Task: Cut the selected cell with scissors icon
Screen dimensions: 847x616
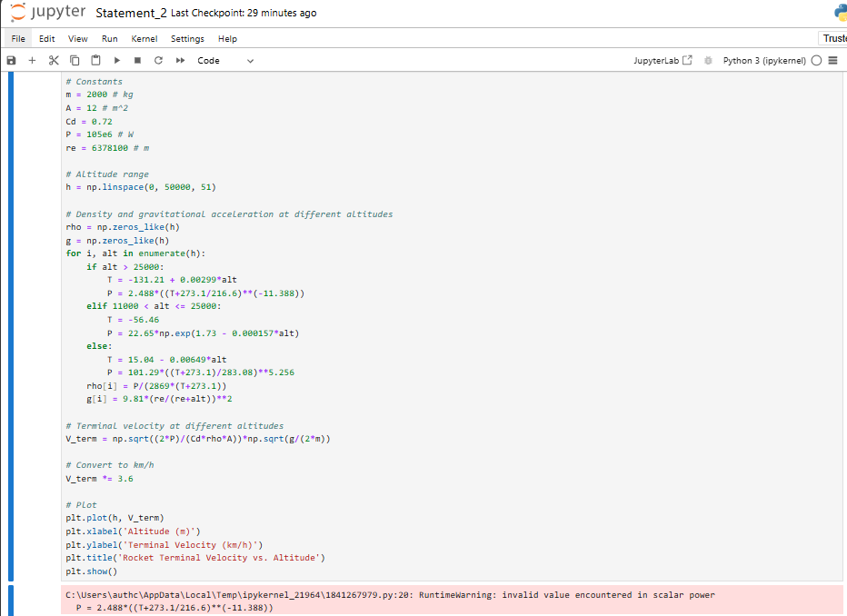Action: [53, 60]
